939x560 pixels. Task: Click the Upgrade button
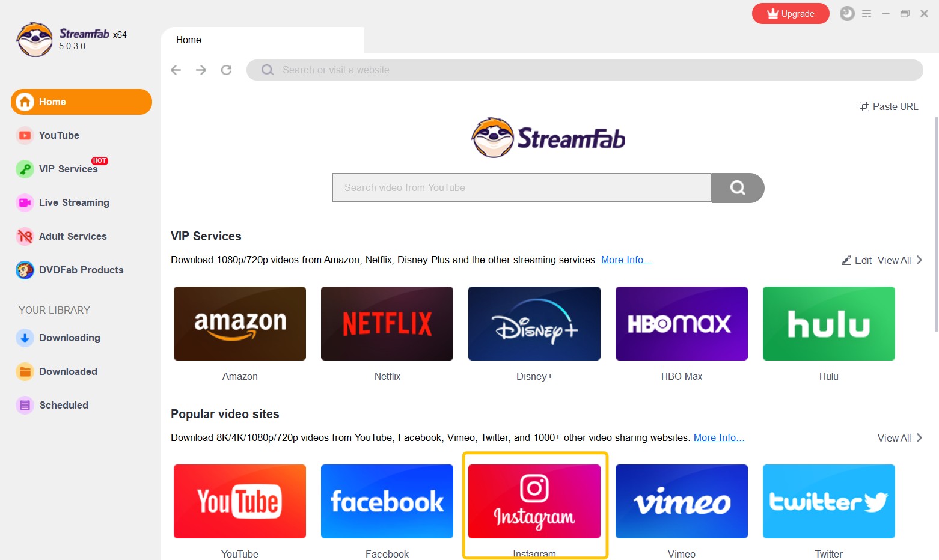pyautogui.click(x=791, y=13)
